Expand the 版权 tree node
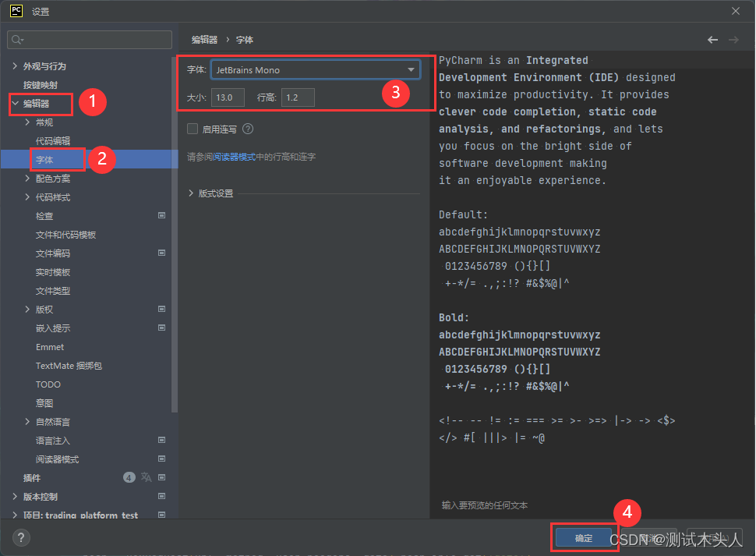Viewport: 756px width, 556px height. [x=27, y=310]
